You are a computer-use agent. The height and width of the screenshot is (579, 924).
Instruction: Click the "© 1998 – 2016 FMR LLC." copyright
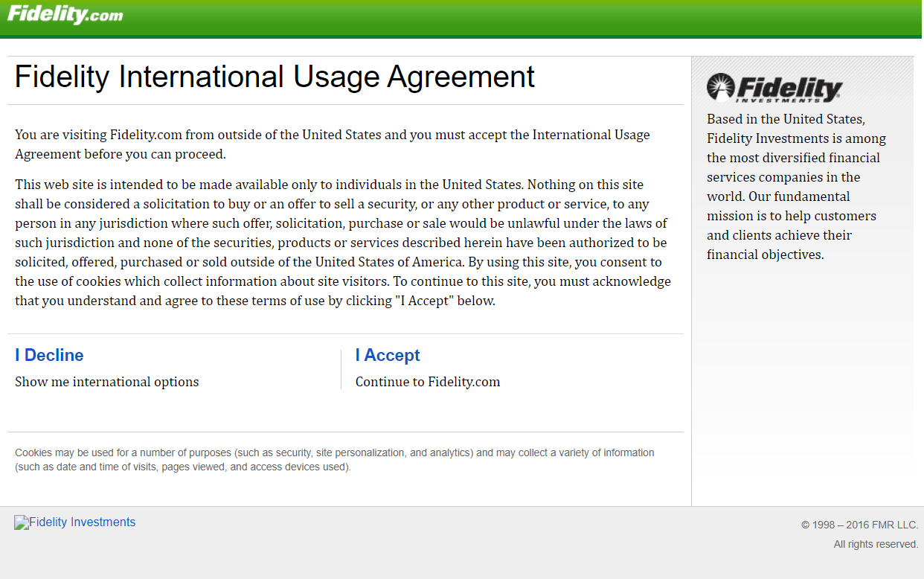pyautogui.click(x=860, y=525)
